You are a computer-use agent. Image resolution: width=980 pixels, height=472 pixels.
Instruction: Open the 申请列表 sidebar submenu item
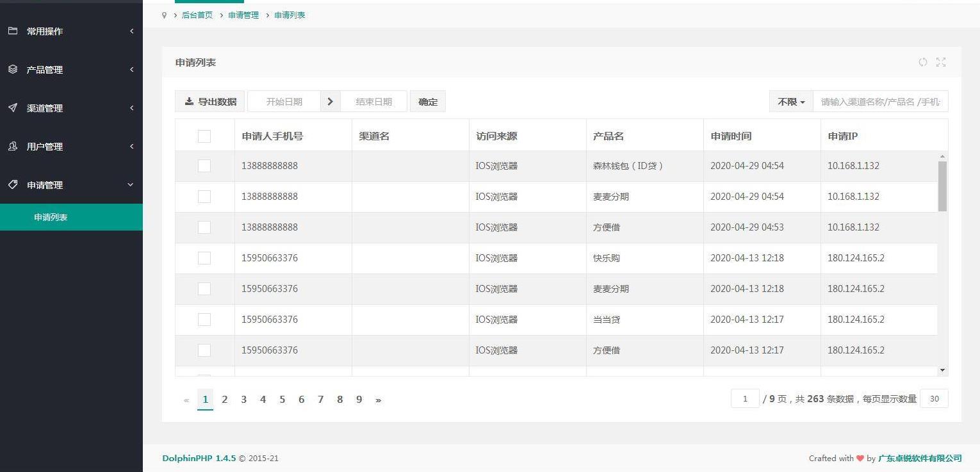(51, 217)
